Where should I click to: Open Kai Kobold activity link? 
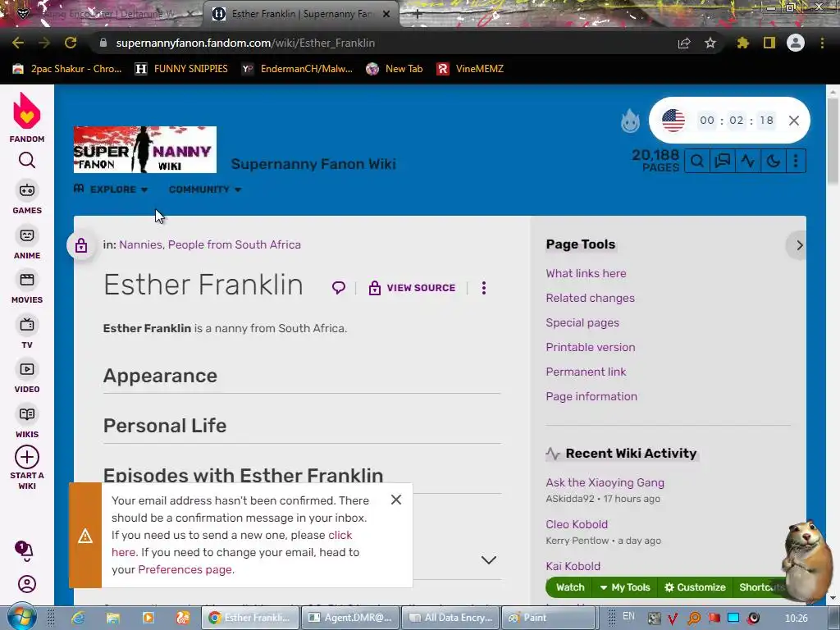(x=573, y=566)
